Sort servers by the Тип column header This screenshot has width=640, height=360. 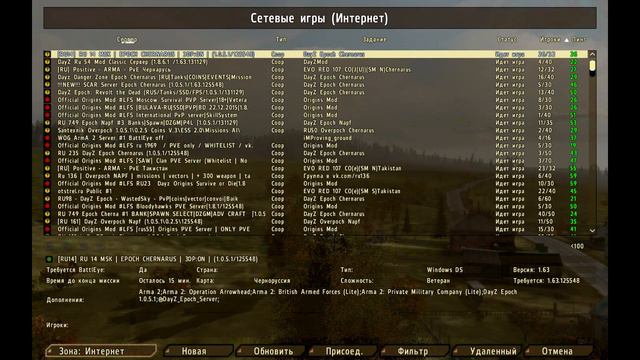coord(281,40)
